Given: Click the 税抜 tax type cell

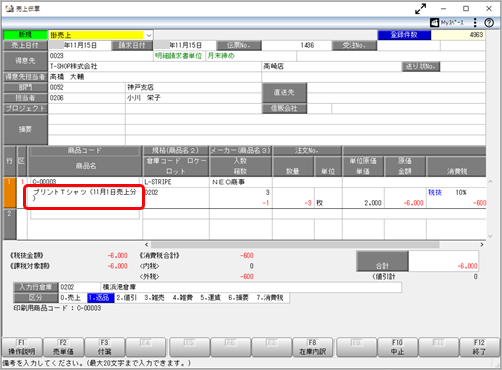Looking at the screenshot, I should 435,192.
